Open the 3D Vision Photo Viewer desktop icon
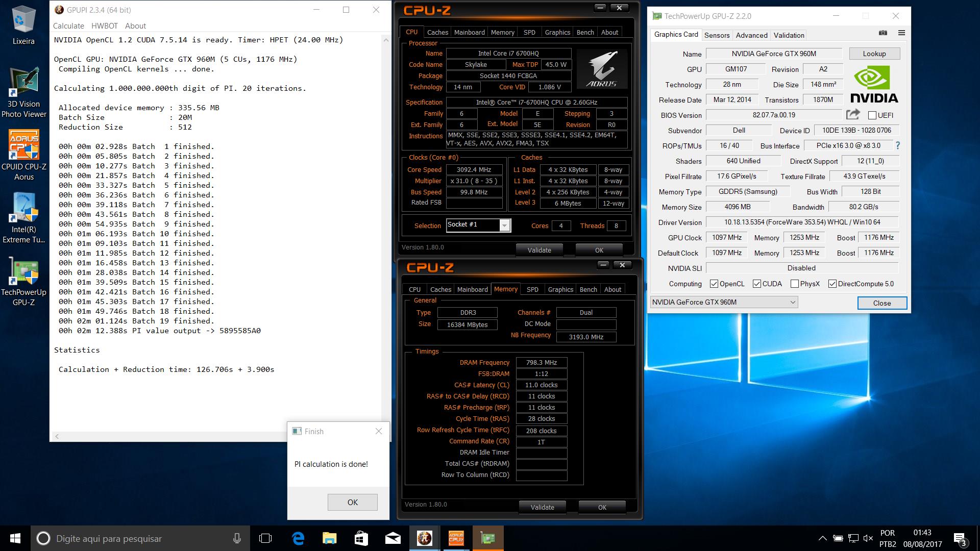980x551 pixels. click(23, 93)
